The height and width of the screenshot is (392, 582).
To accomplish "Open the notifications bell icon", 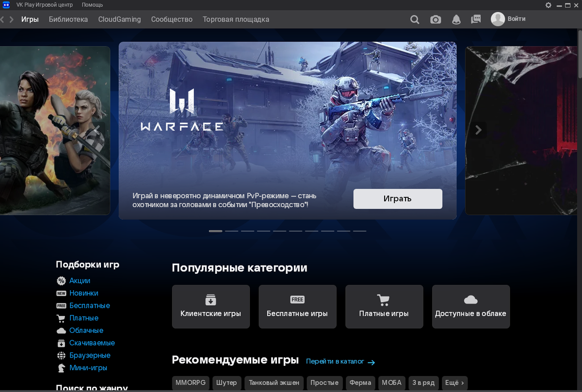I will tap(456, 19).
